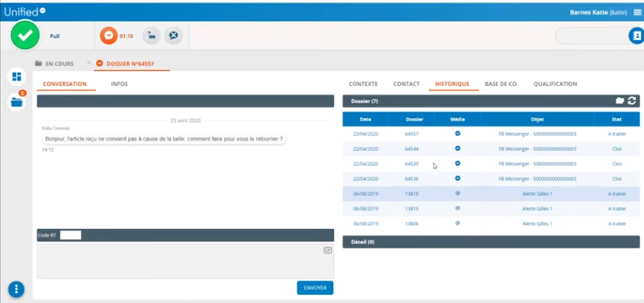Click email media icon for dossier 13815
The image size is (644, 303).
point(457,208)
